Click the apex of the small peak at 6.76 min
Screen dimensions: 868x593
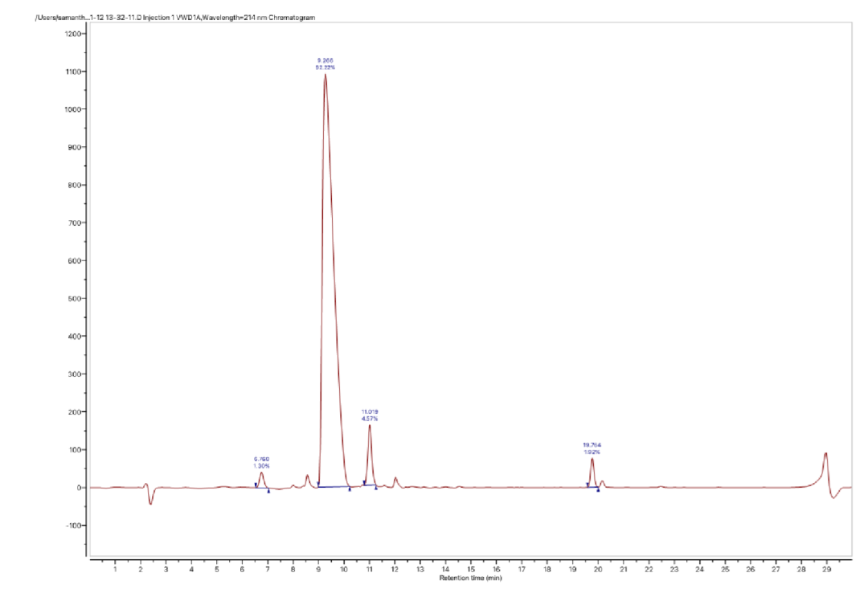[261, 472]
